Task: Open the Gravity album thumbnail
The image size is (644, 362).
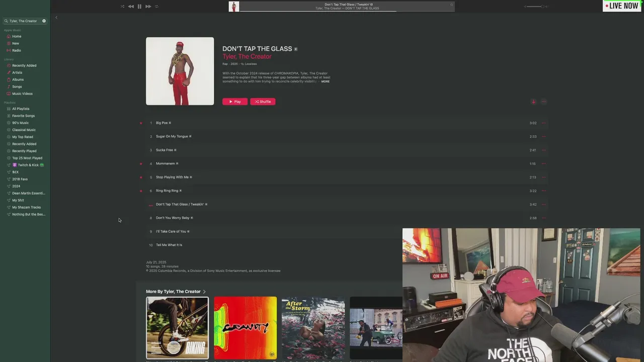Action: [245, 328]
